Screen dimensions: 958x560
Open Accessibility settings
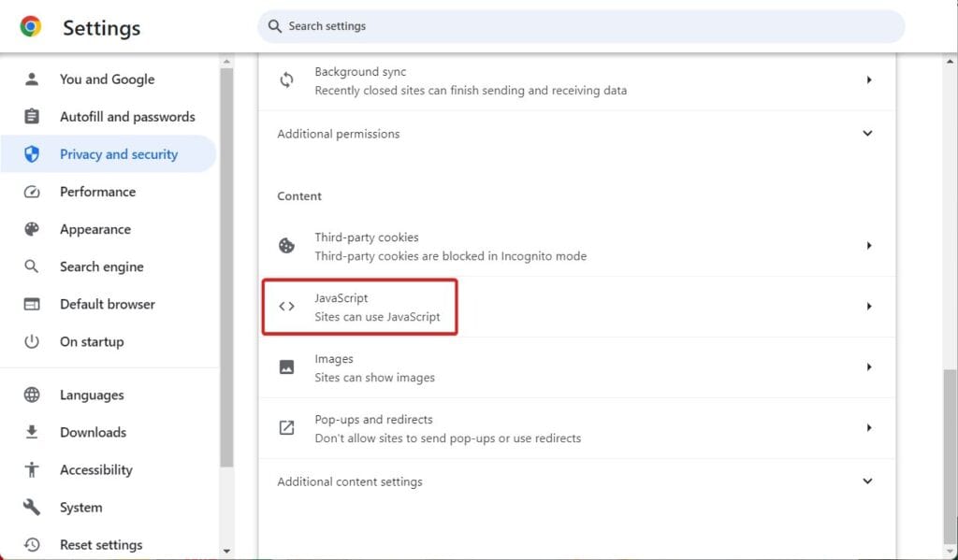108,469
